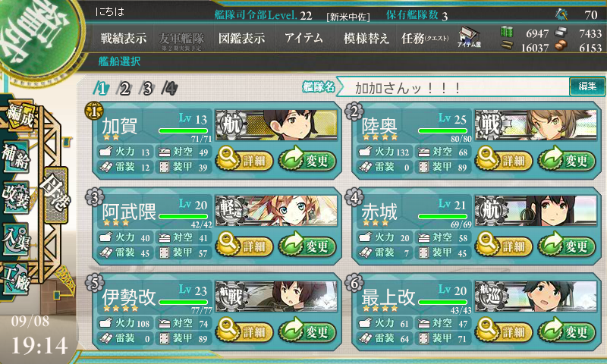Click the アイテム屋 item shop icon
This screenshot has width=607, height=364.
click(x=469, y=37)
